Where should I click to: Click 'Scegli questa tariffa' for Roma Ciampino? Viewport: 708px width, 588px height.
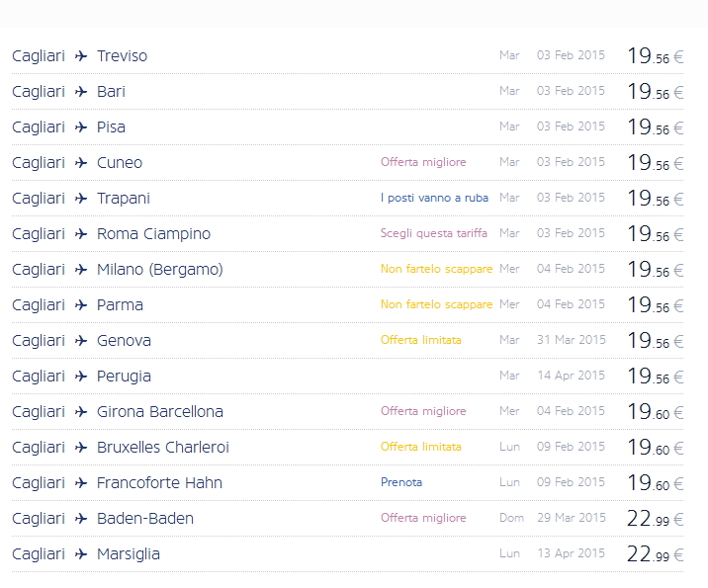[x=434, y=234]
